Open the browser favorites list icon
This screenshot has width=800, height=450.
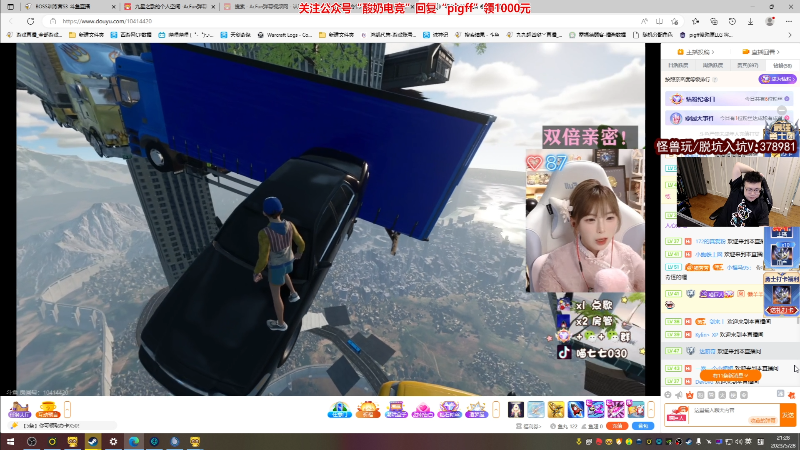pos(695,21)
